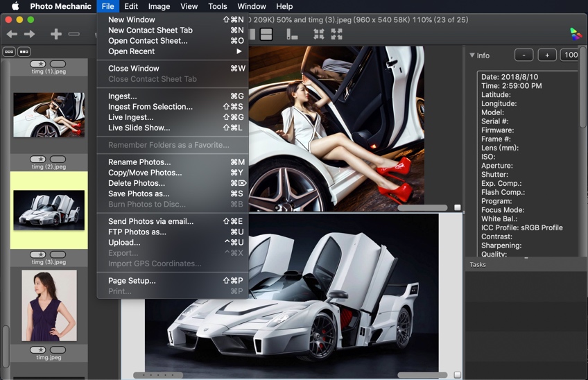
Task: Click the dotted slider below the bottom preview
Action: [x=158, y=374]
